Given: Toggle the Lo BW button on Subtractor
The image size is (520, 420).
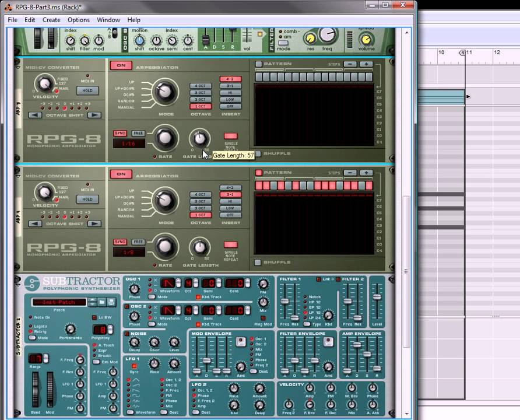Looking at the screenshot, I should pos(94,317).
